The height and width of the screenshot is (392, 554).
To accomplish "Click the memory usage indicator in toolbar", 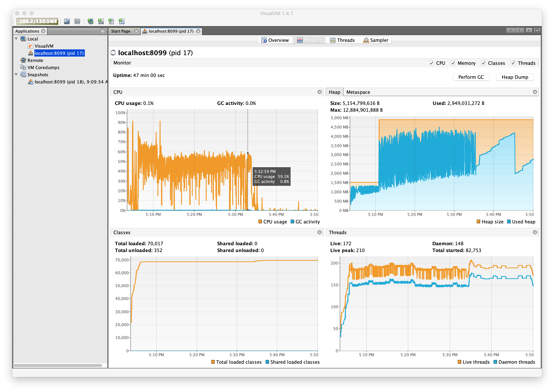I will pyautogui.click(x=38, y=21).
